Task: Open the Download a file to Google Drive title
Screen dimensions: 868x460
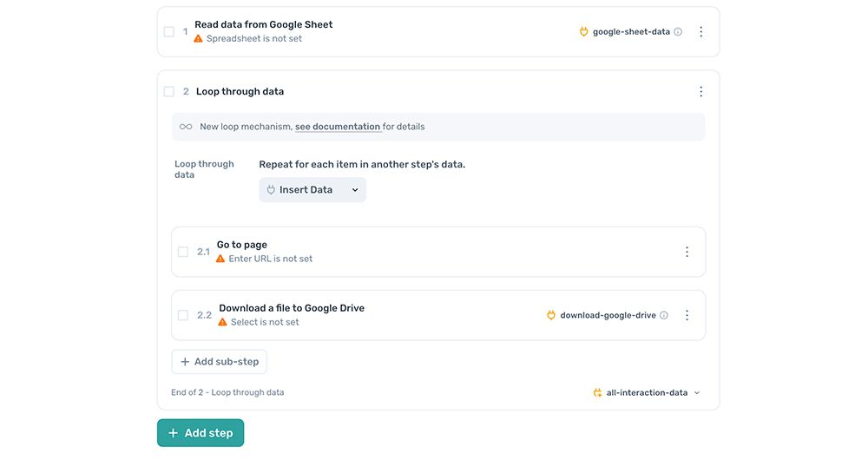Action: [x=292, y=308]
